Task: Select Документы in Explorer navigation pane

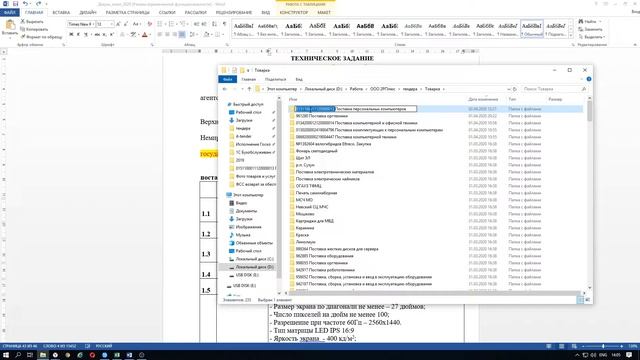Action: click(246, 211)
